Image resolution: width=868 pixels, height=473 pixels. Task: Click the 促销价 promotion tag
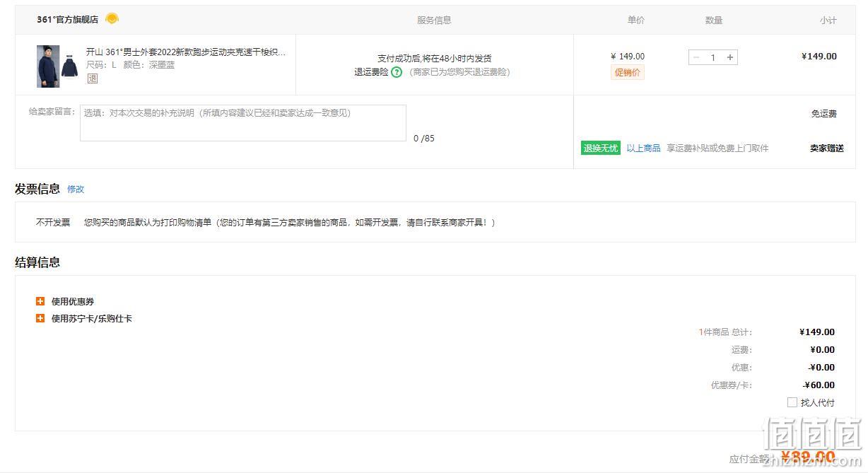628,72
